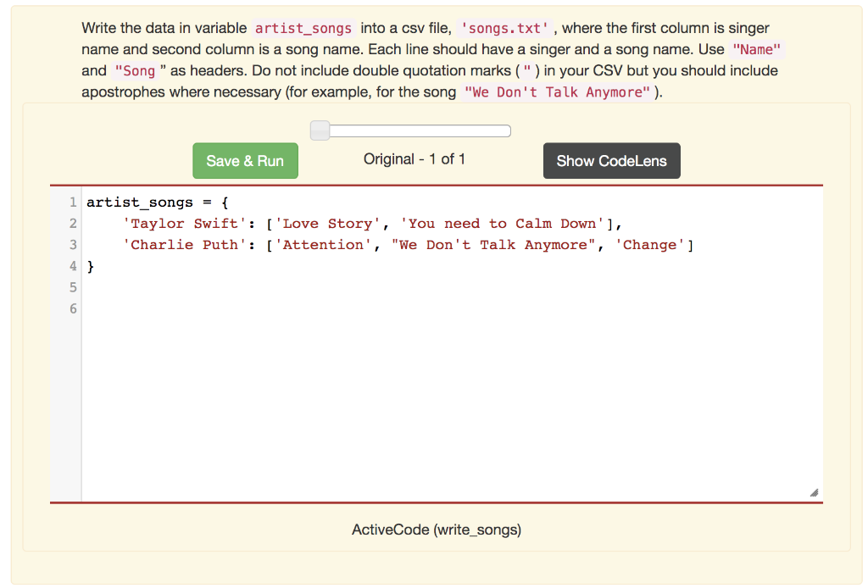Click 'Love Story' string in code
The width and height of the screenshot is (868, 588).
click(x=328, y=224)
